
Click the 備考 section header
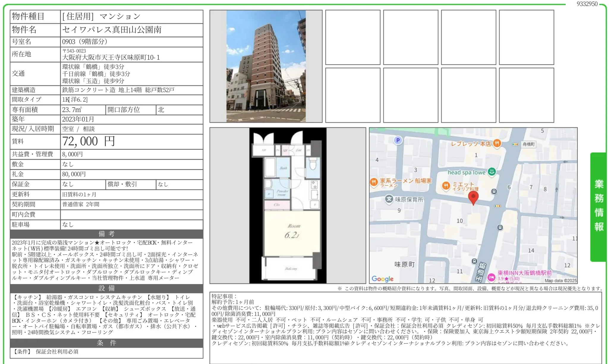coord(106,234)
